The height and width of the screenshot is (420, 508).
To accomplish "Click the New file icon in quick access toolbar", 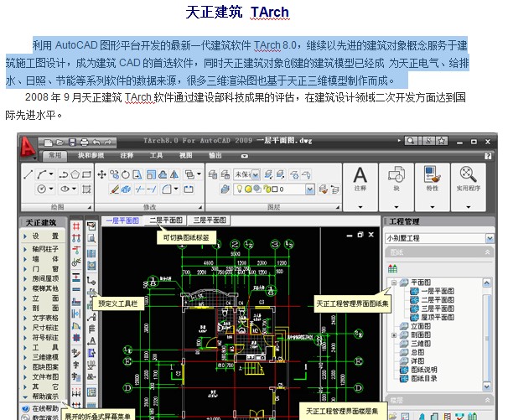I will (48, 142).
